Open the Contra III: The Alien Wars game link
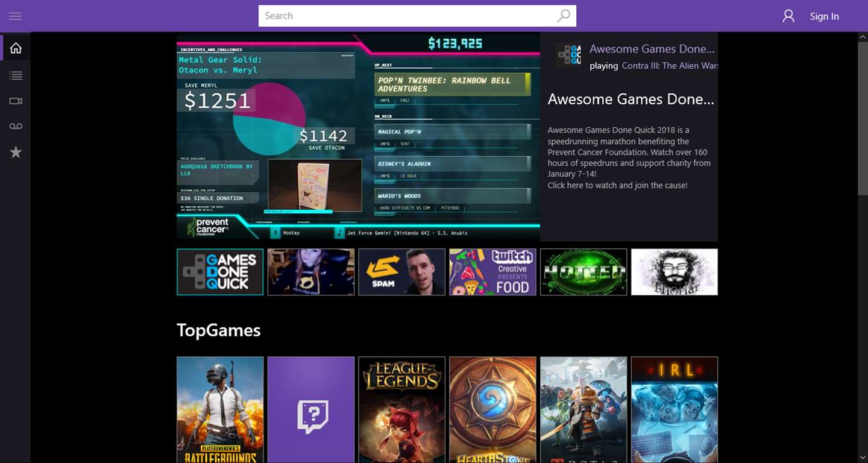The height and width of the screenshot is (463, 868). [670, 65]
